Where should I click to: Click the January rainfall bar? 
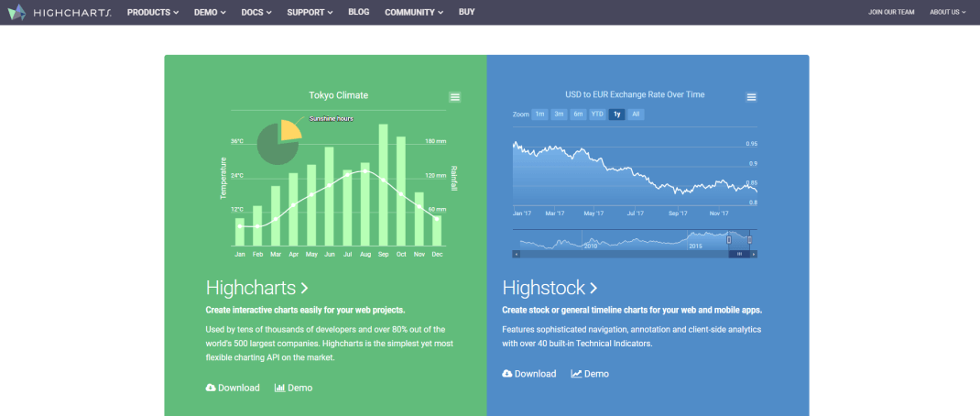coord(240,232)
